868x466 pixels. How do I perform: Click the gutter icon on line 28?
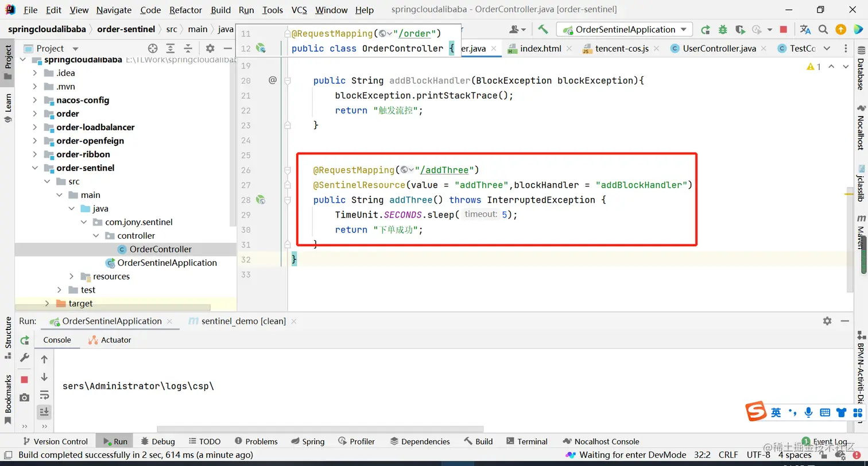261,200
